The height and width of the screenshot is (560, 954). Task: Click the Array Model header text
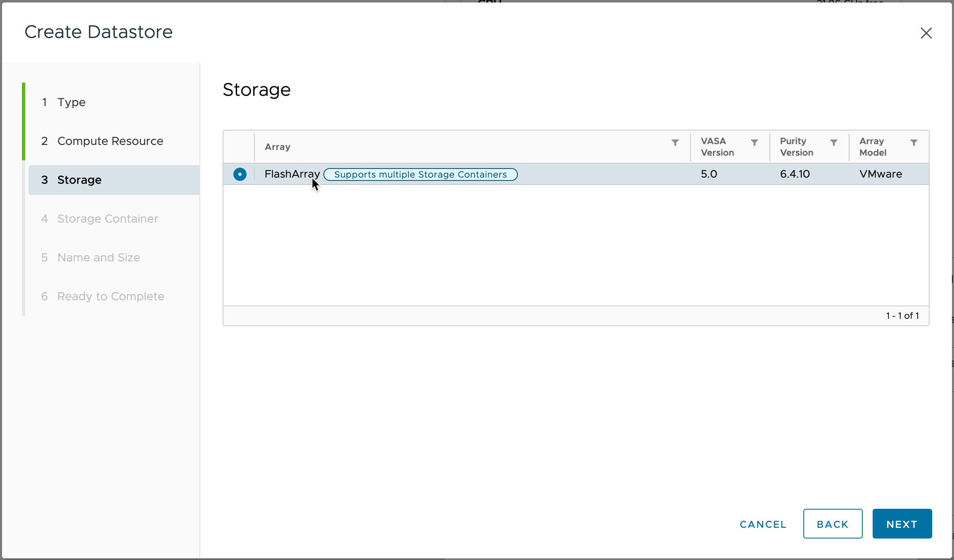point(872,147)
